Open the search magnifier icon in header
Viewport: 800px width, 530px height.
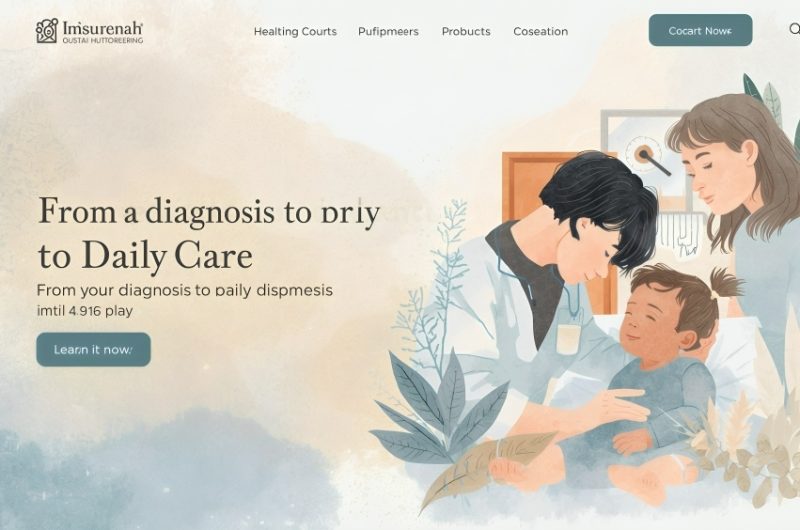(x=794, y=29)
